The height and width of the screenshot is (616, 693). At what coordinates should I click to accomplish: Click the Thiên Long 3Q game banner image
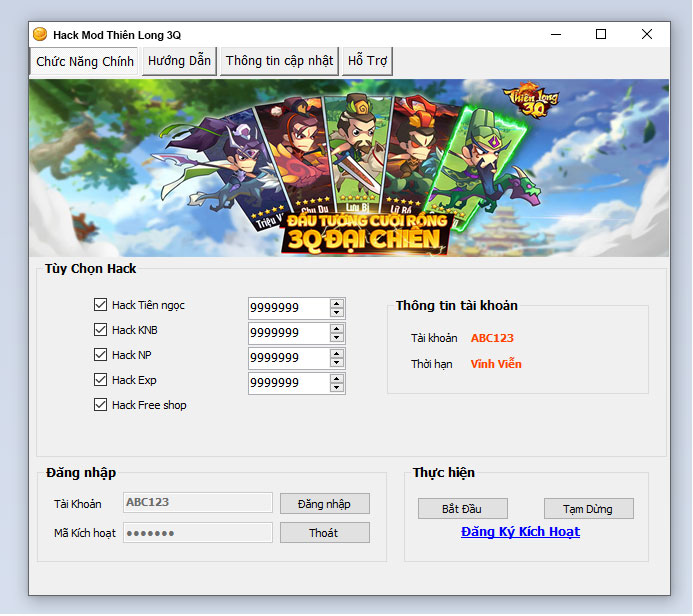point(349,168)
